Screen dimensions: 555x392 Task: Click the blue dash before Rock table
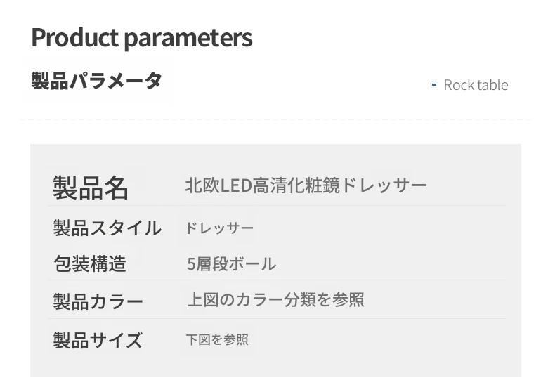tap(434, 84)
